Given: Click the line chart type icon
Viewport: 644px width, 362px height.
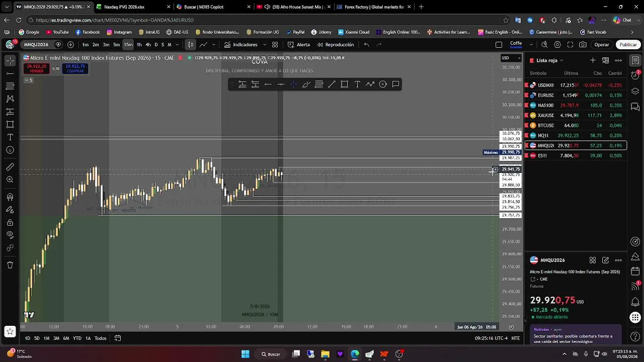Looking at the screenshot, I should click(203, 45).
